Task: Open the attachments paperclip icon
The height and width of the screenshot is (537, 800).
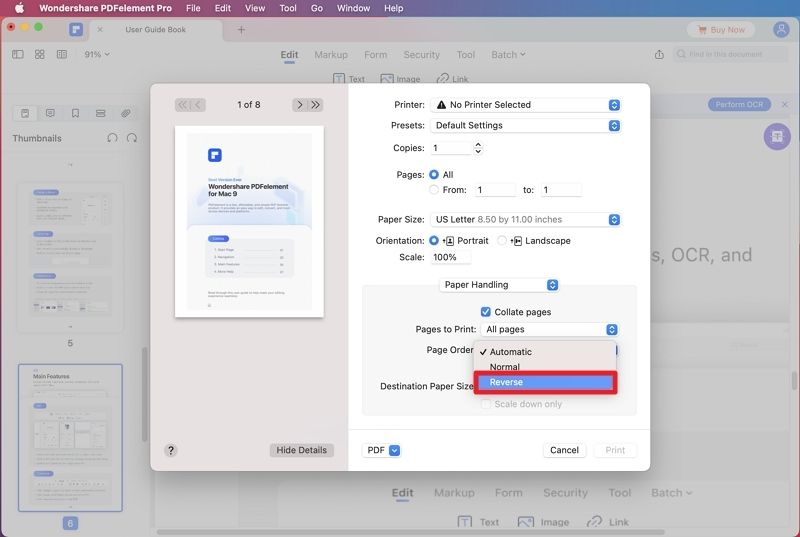Action: point(126,113)
